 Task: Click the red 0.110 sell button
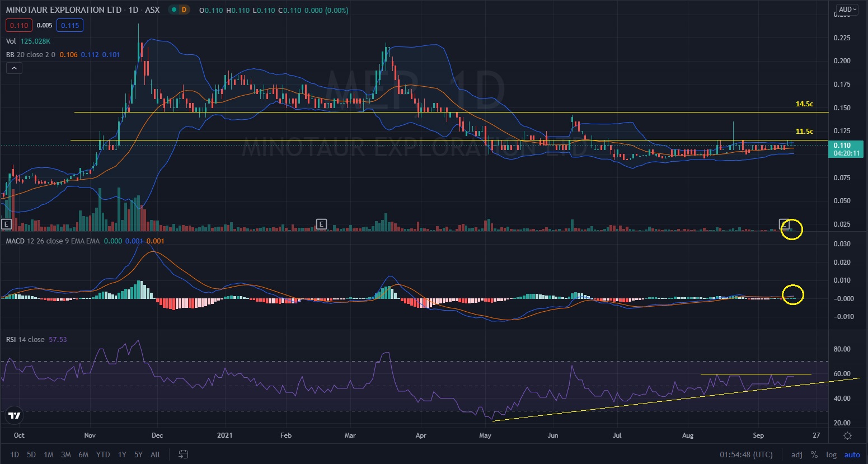tap(19, 25)
